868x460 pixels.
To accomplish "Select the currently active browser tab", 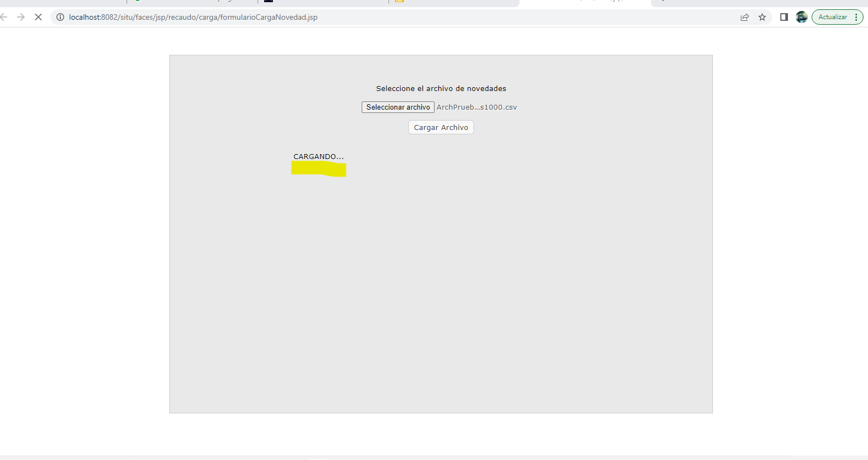I will pos(585,2).
